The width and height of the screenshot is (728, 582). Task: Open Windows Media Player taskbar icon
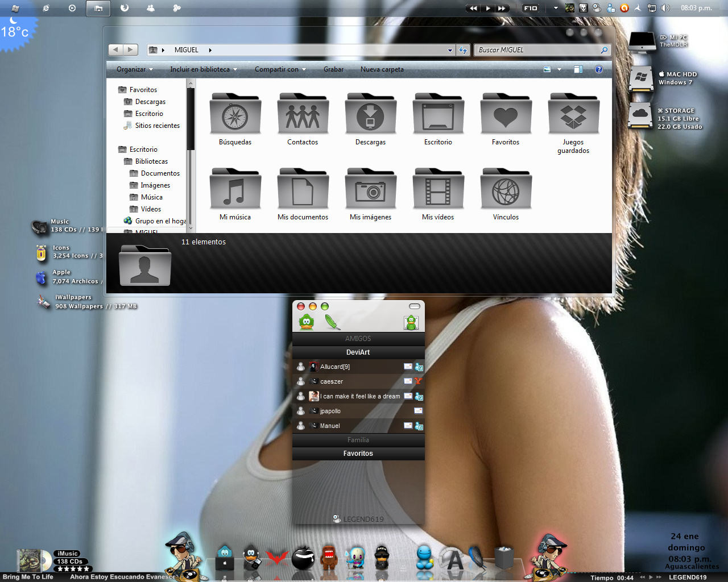[x=72, y=8]
